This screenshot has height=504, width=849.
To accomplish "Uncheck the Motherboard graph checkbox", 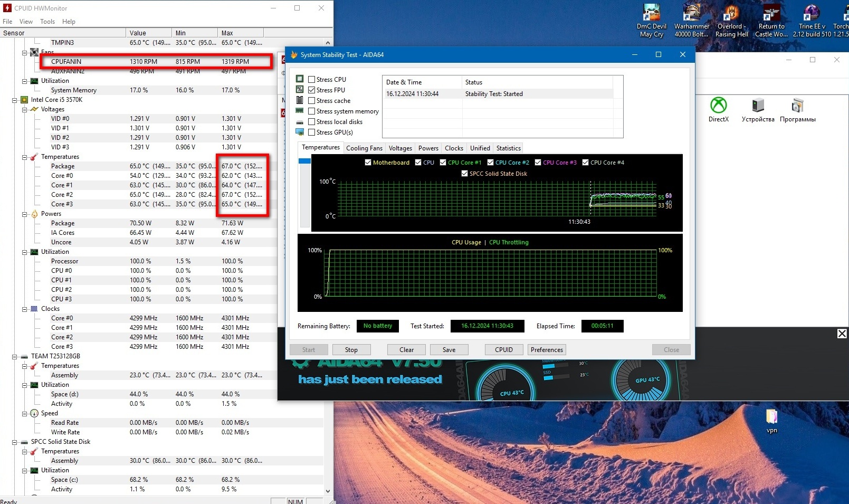I will tap(368, 163).
